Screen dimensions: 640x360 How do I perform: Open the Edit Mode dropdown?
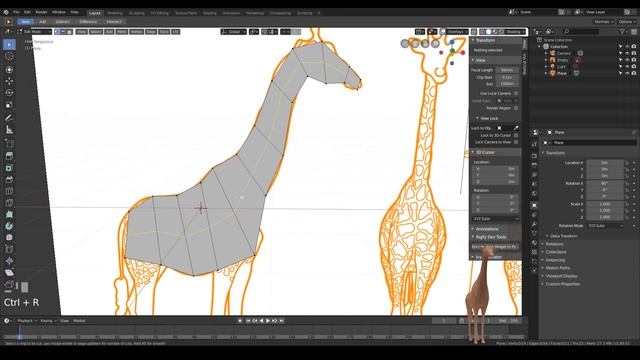34,31
